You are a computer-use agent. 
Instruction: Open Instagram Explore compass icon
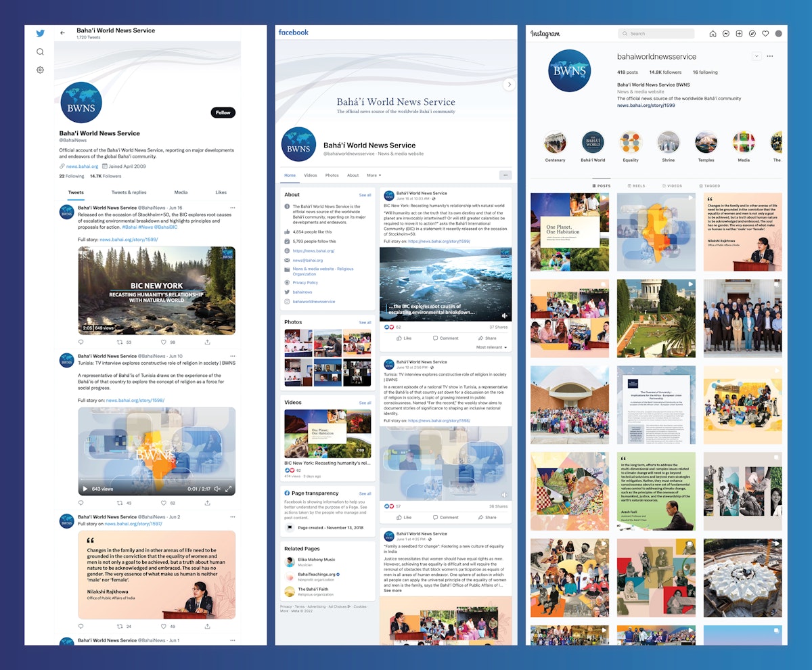coord(752,33)
